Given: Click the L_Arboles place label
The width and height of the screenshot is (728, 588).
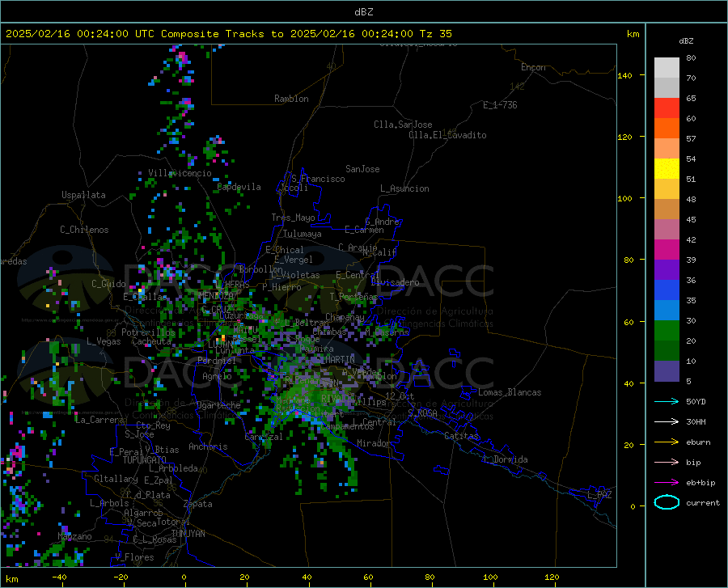Looking at the screenshot, I should (109, 502).
